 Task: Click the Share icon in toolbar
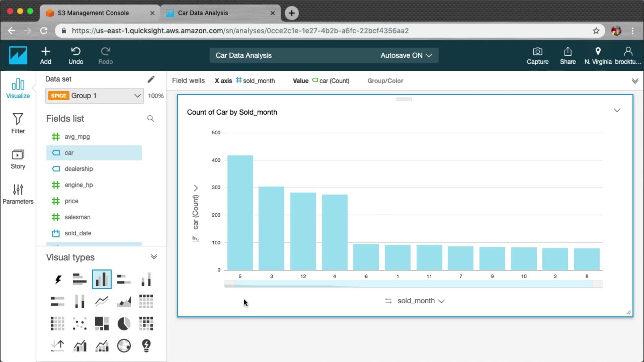pos(568,56)
